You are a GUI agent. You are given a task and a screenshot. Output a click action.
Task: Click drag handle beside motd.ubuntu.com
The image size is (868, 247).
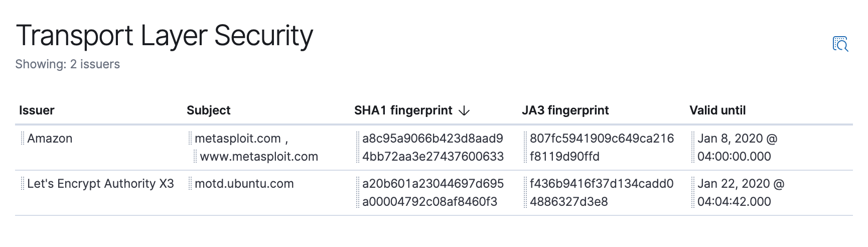190,183
